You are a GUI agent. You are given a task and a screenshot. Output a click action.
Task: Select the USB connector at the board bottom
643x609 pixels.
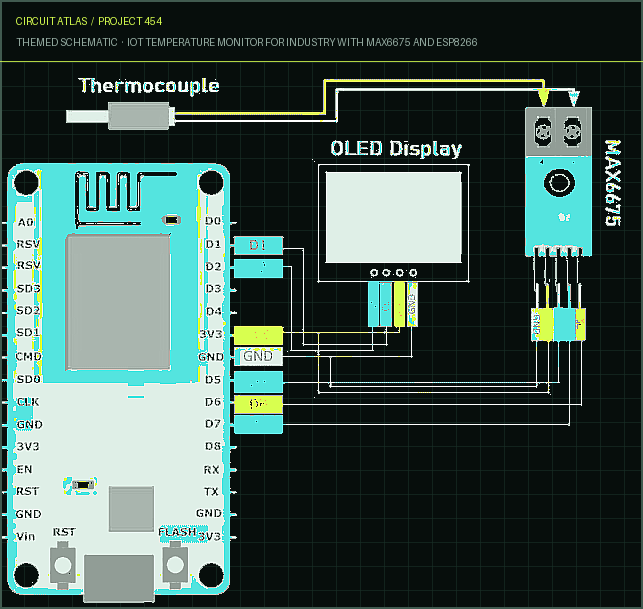click(x=119, y=578)
